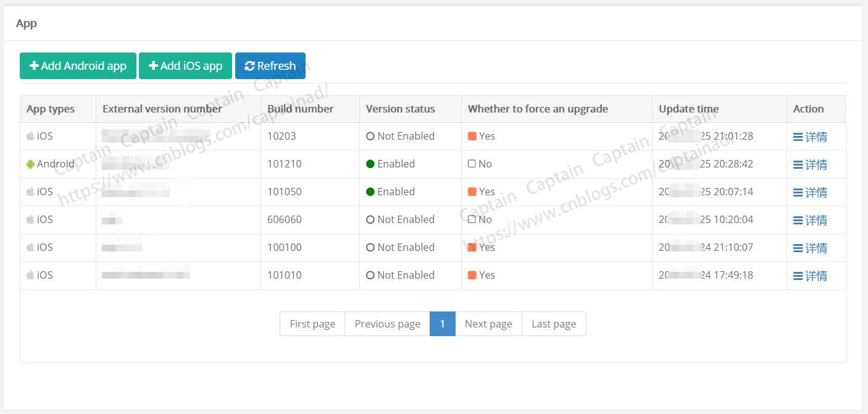Go to Previous page
The height and width of the screenshot is (414, 868).
coord(388,324)
